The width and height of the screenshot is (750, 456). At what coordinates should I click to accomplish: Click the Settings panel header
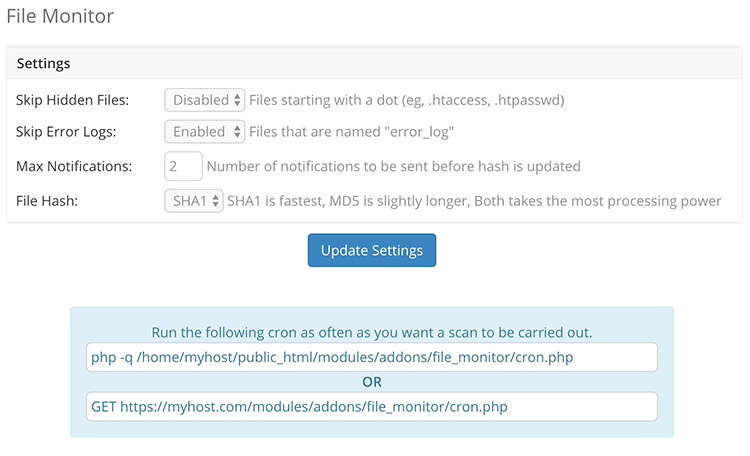tap(44, 63)
